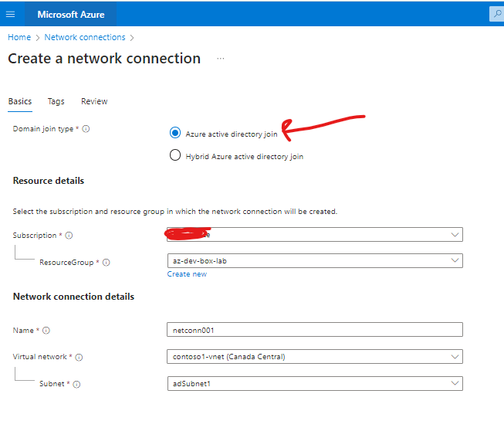Select Hybrid Azure active directory join

(174, 155)
